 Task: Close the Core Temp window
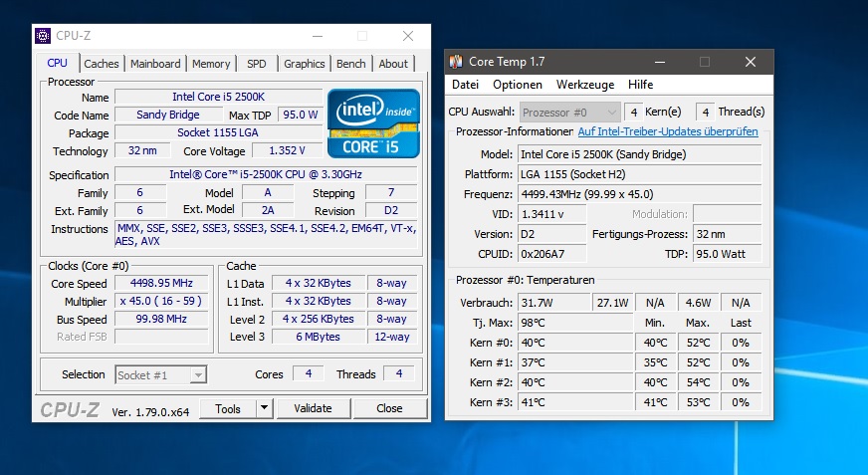(751, 62)
